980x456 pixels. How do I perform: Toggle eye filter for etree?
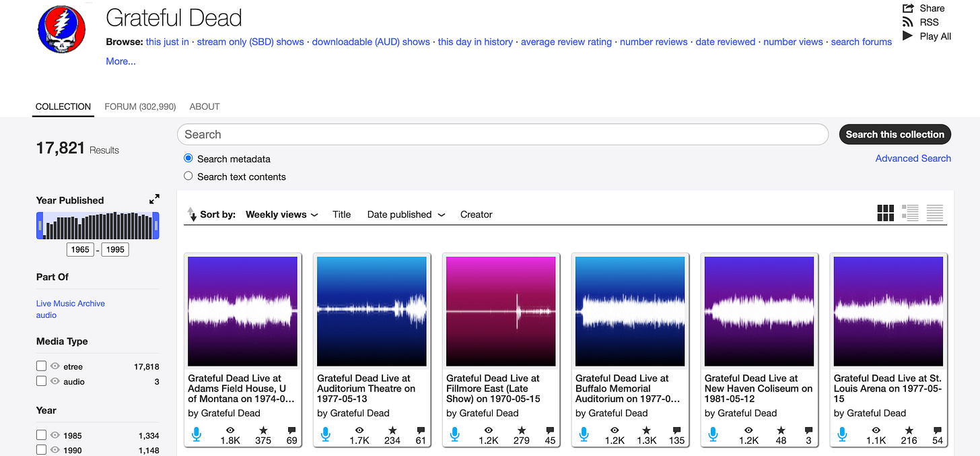coord(55,366)
